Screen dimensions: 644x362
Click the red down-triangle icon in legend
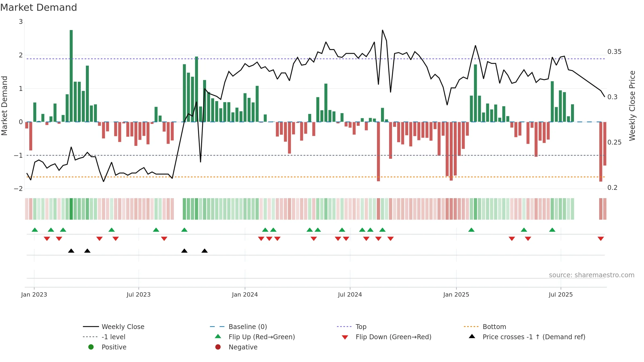(x=345, y=337)
